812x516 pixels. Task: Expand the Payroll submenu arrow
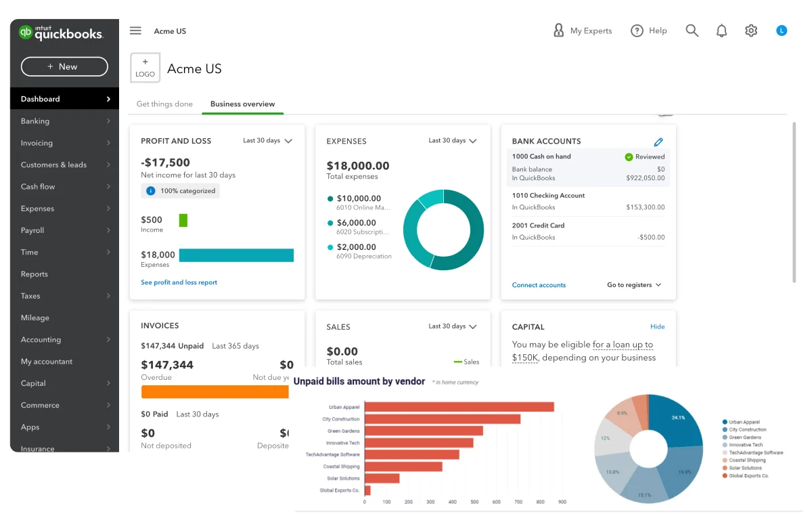click(108, 230)
